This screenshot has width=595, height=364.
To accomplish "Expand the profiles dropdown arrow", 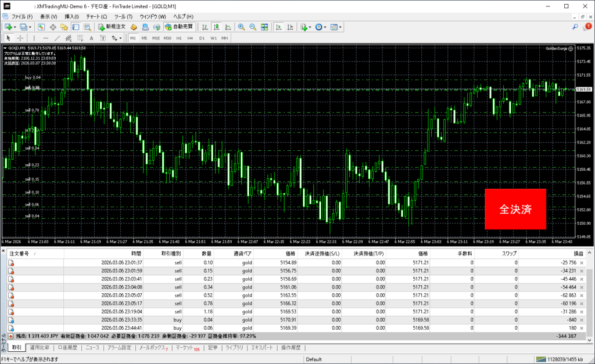I will (30, 27).
